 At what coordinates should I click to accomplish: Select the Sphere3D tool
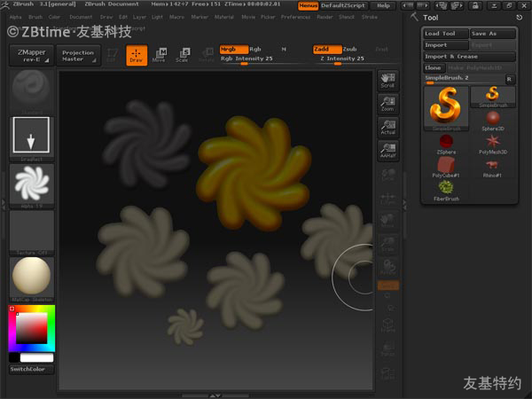click(493, 121)
